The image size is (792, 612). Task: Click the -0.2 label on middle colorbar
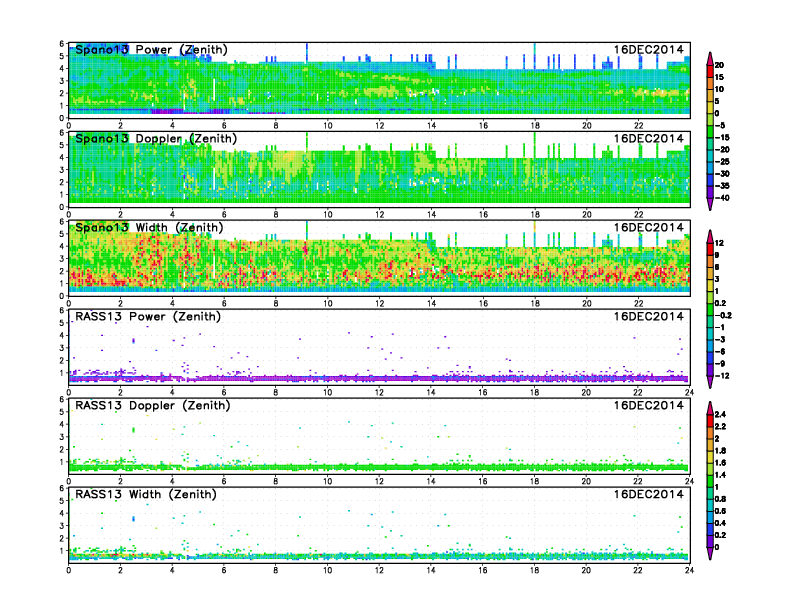[723, 315]
